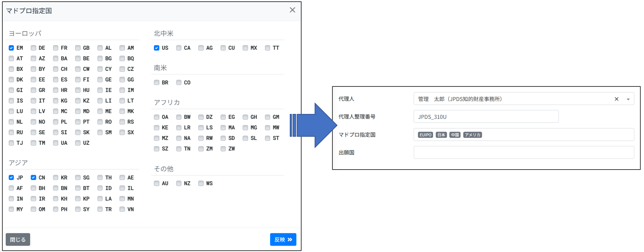This screenshot has height=252, width=644.
Task: Close the マドプロ指定国 dialog with X
Action: [292, 10]
